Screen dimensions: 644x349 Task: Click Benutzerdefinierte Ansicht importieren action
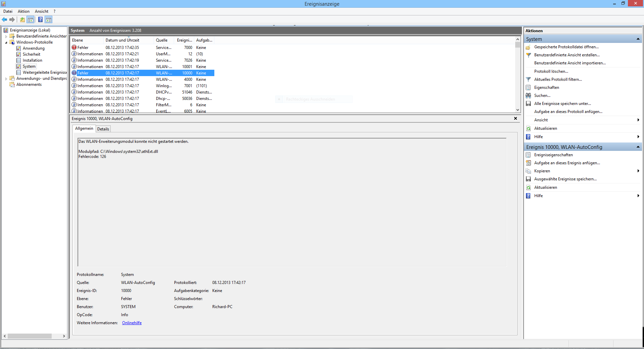pos(570,63)
